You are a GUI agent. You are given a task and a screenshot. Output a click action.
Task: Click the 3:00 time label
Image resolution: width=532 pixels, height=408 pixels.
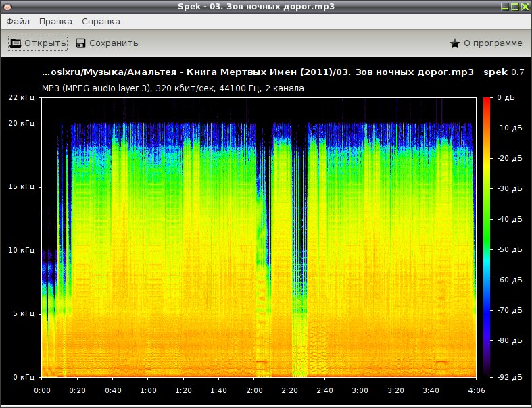point(360,390)
